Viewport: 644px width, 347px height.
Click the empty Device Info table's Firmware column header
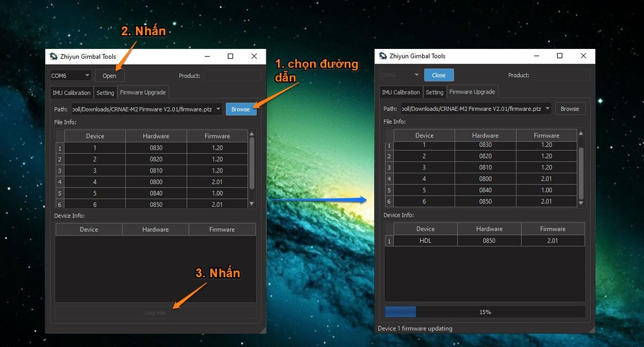pos(222,229)
